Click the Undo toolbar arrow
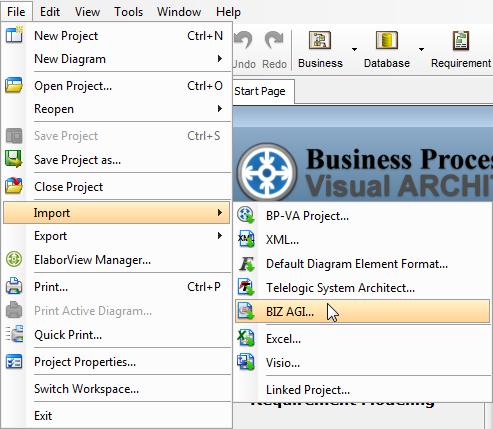Viewport: 493px width, 429px height. (244, 41)
